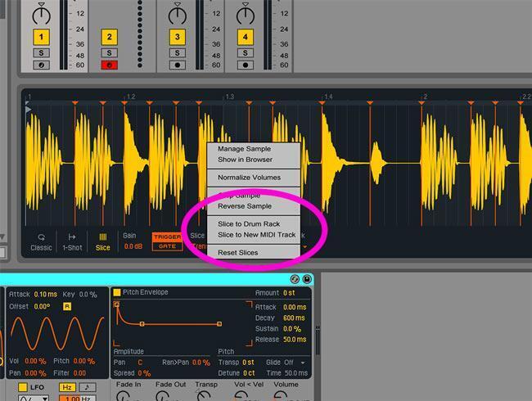Select the Slice playback mode icon
The width and height of the screenshot is (532, 401).
(x=103, y=237)
